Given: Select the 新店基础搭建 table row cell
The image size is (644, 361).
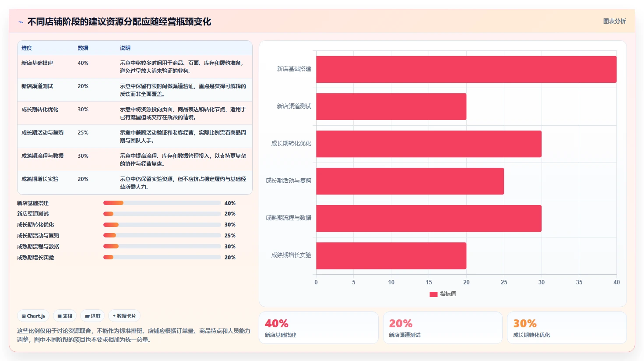Looking at the screenshot, I should (37, 63).
